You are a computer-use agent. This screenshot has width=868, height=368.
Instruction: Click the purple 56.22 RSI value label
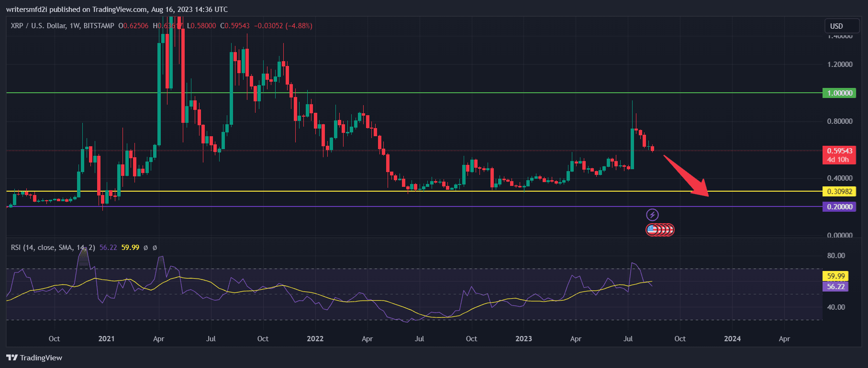point(835,286)
